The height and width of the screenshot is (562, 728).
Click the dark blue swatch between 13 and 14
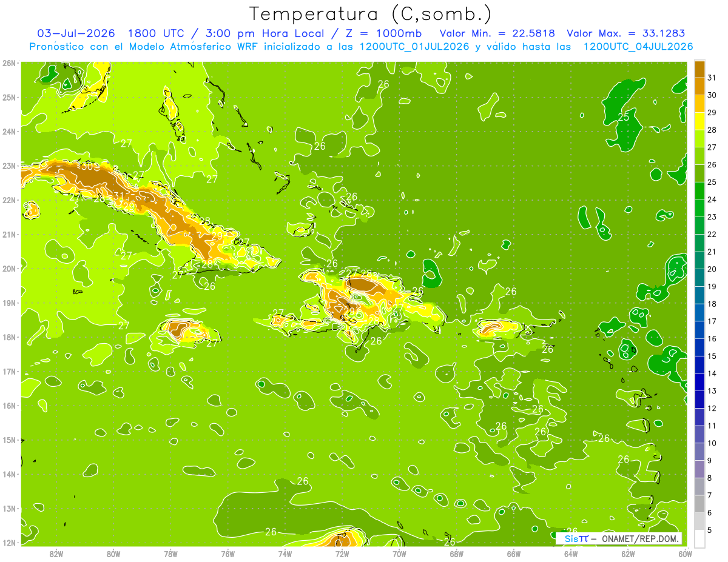click(x=699, y=382)
